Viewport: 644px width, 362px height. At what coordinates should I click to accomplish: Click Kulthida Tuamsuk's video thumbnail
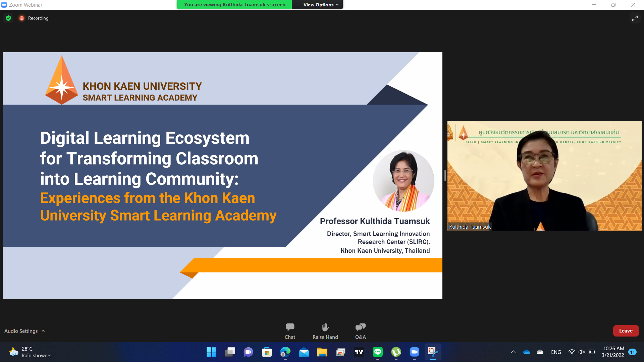[x=544, y=176]
